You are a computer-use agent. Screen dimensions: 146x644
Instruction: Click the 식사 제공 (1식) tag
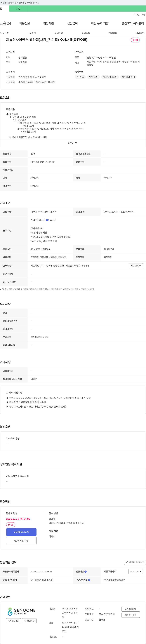coord(128,77)
